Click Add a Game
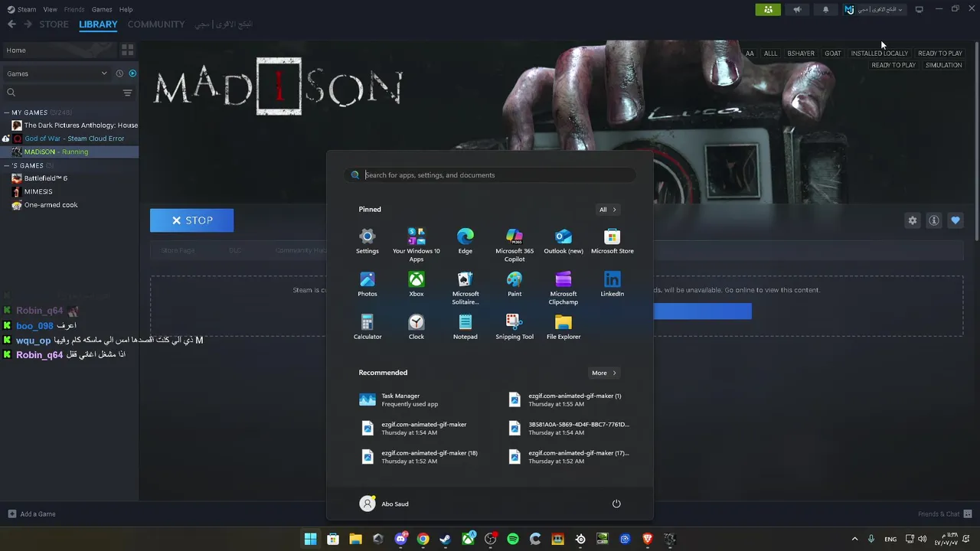The width and height of the screenshot is (980, 551). (32, 514)
